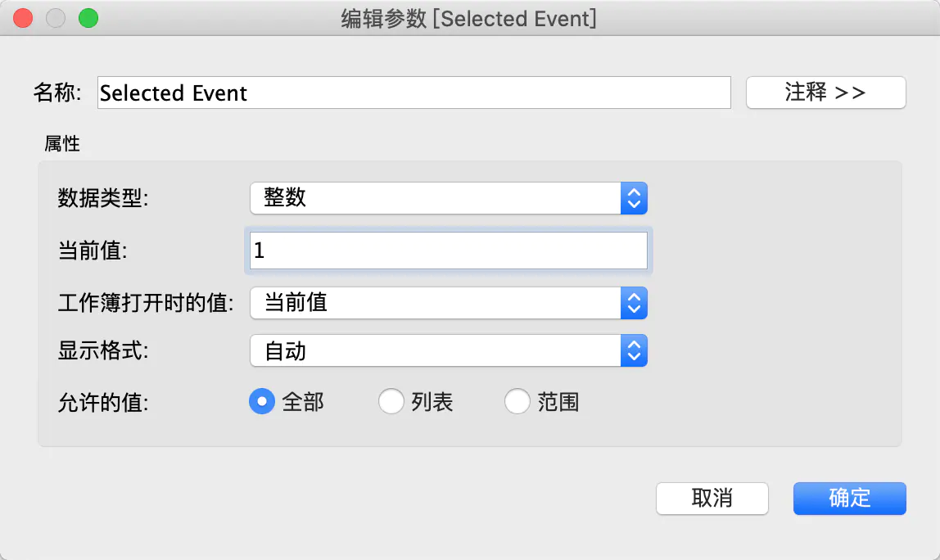Click the green zoom window button
Screen dimensions: 940x560
tap(88, 18)
